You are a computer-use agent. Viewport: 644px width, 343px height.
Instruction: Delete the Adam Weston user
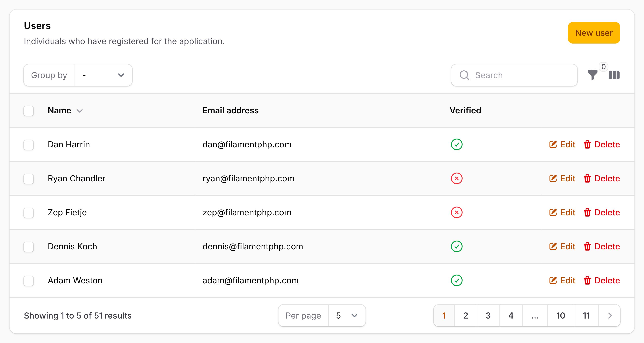[x=602, y=280]
